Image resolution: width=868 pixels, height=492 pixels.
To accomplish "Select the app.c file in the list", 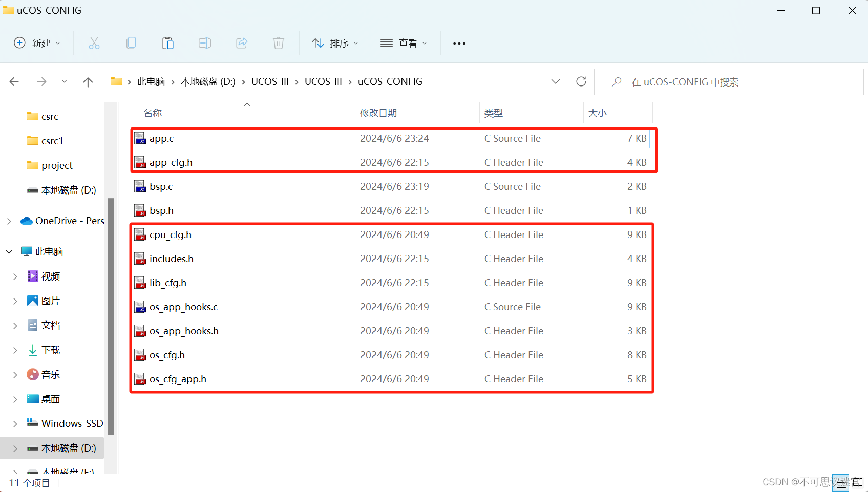I will click(161, 138).
